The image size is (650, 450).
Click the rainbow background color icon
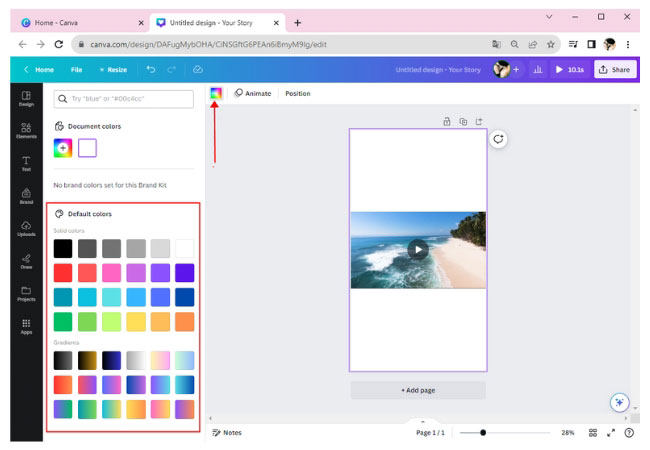click(215, 93)
